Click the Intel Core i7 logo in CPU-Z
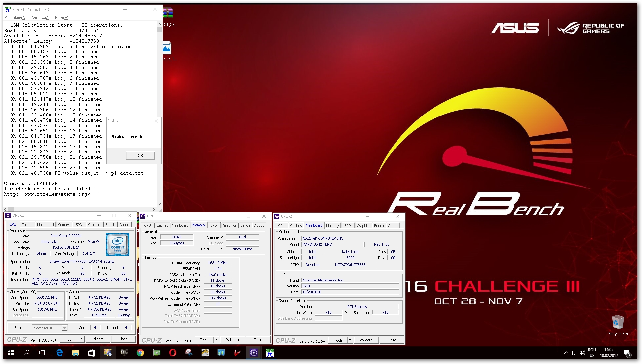 click(117, 245)
